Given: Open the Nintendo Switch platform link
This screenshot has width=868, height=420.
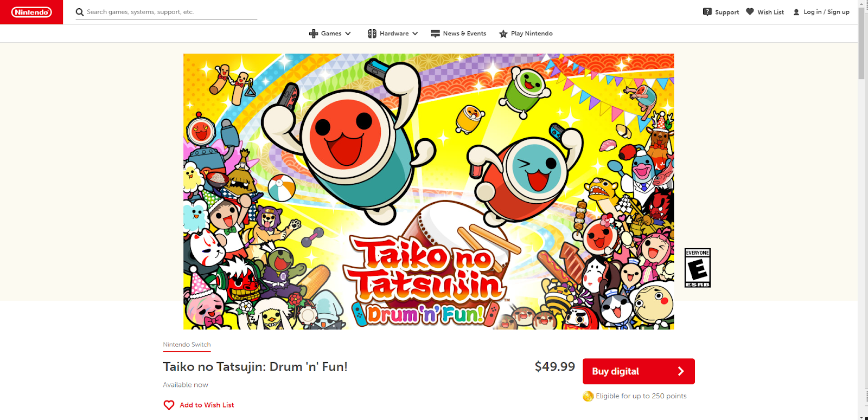Looking at the screenshot, I should point(187,345).
